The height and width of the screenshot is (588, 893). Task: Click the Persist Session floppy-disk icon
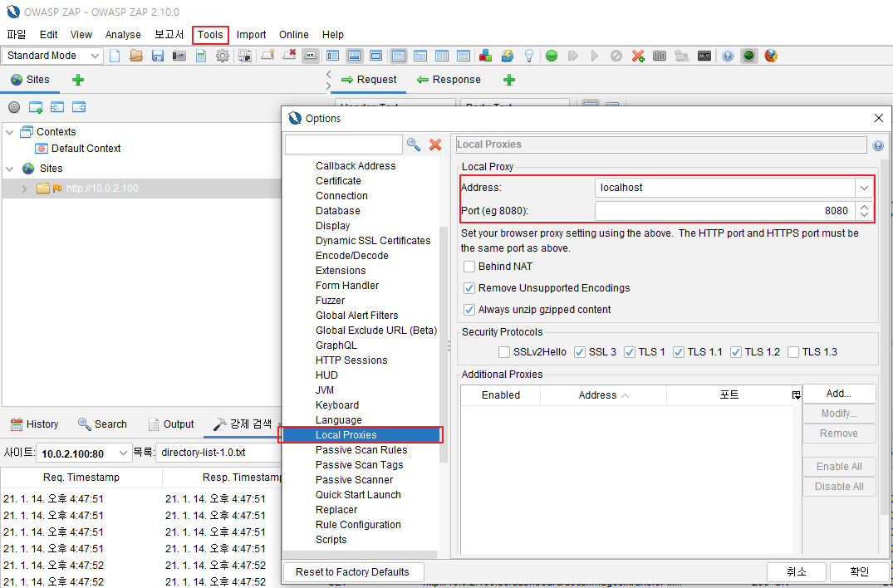158,56
